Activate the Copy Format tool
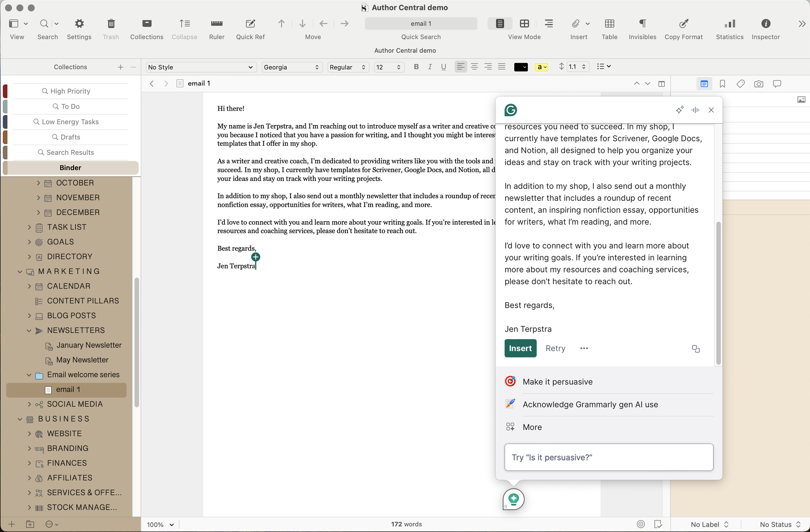 [684, 28]
